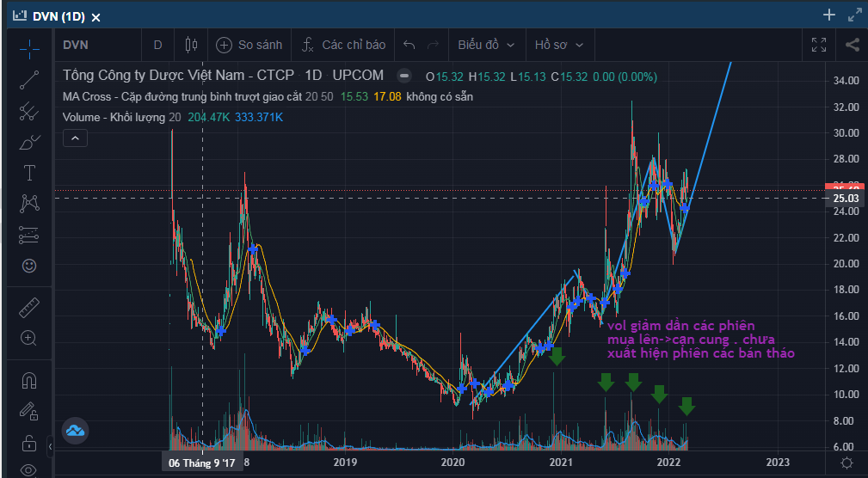Click the 06 Tháng 9 '17 date label
This screenshot has width=868, height=478.
click(x=202, y=463)
